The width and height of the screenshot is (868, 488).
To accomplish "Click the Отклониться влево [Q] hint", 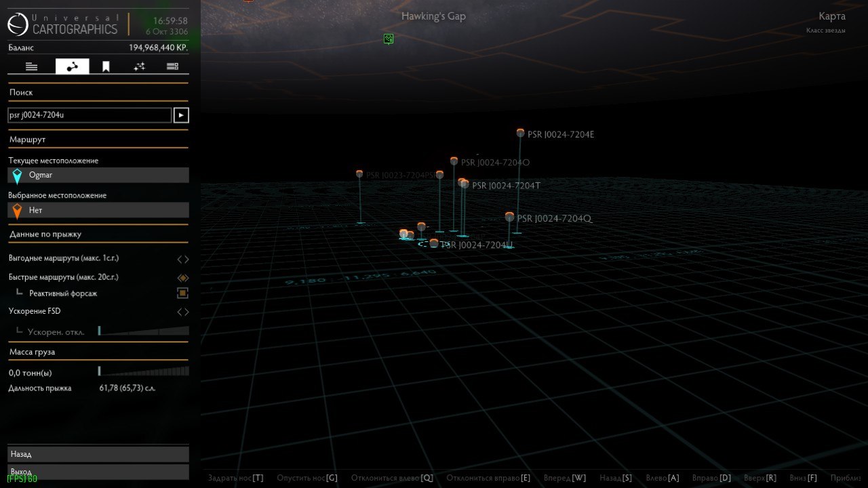I will [x=392, y=479].
